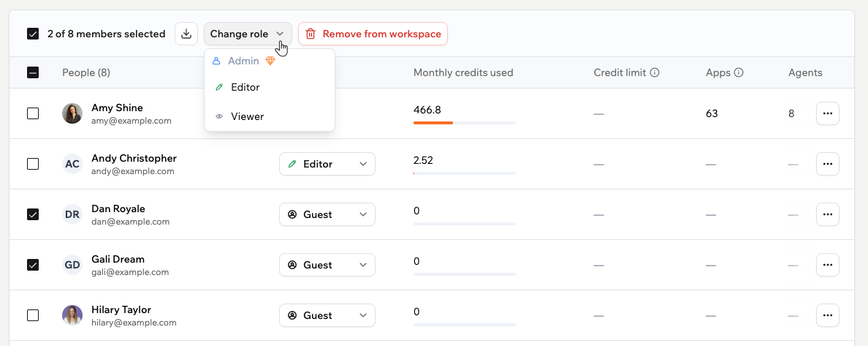The height and width of the screenshot is (346, 868).
Task: Choose Admin from the Change role menu
Action: pos(270,61)
